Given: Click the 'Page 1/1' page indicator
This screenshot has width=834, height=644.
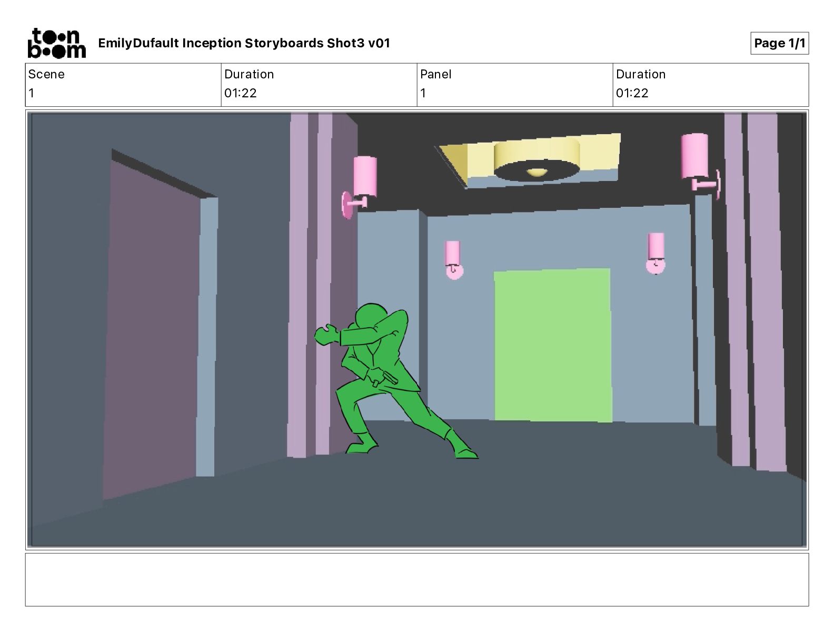Looking at the screenshot, I should (x=779, y=43).
